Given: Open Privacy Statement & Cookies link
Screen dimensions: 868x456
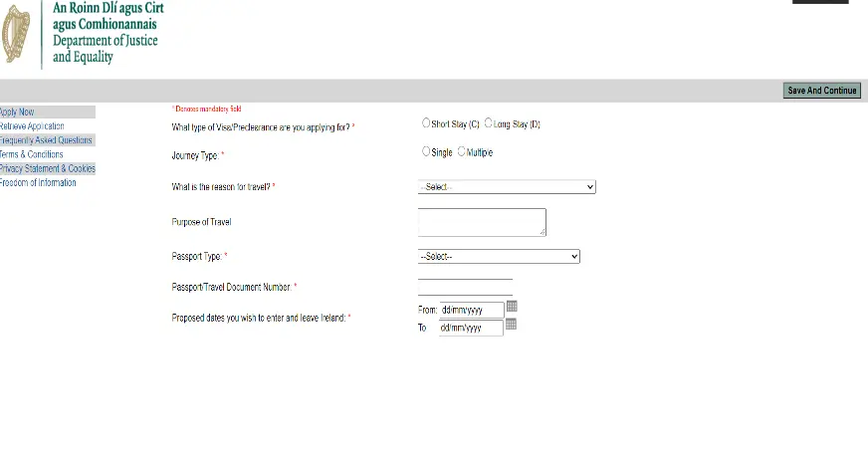Looking at the screenshot, I should 48,169.
